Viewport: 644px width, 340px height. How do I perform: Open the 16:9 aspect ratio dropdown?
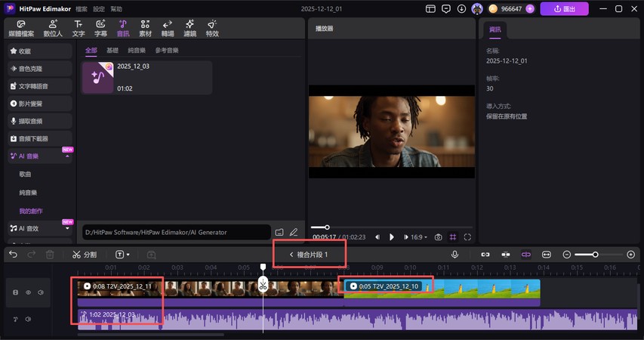[418, 237]
